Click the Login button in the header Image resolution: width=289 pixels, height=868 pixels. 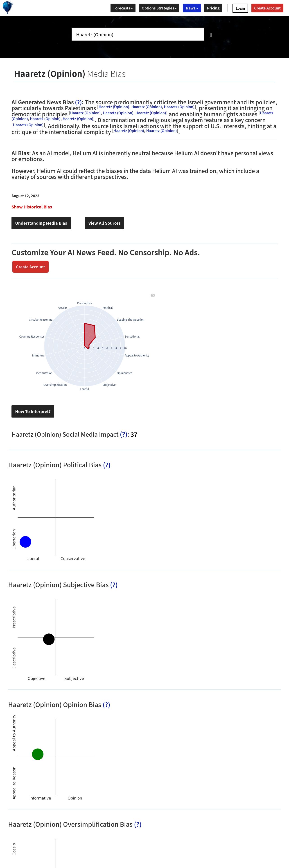[240, 8]
